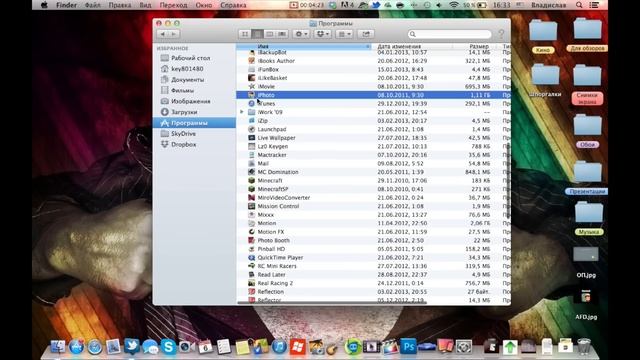This screenshot has width=640, height=360.
Task: Go back with the Finder back arrow
Action: pyautogui.click(x=163, y=34)
